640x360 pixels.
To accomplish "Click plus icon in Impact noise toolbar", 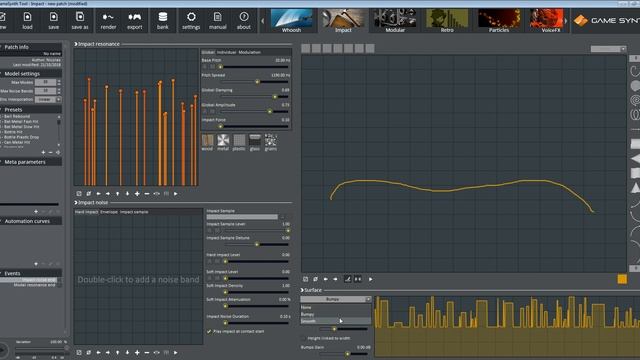I will (137, 352).
